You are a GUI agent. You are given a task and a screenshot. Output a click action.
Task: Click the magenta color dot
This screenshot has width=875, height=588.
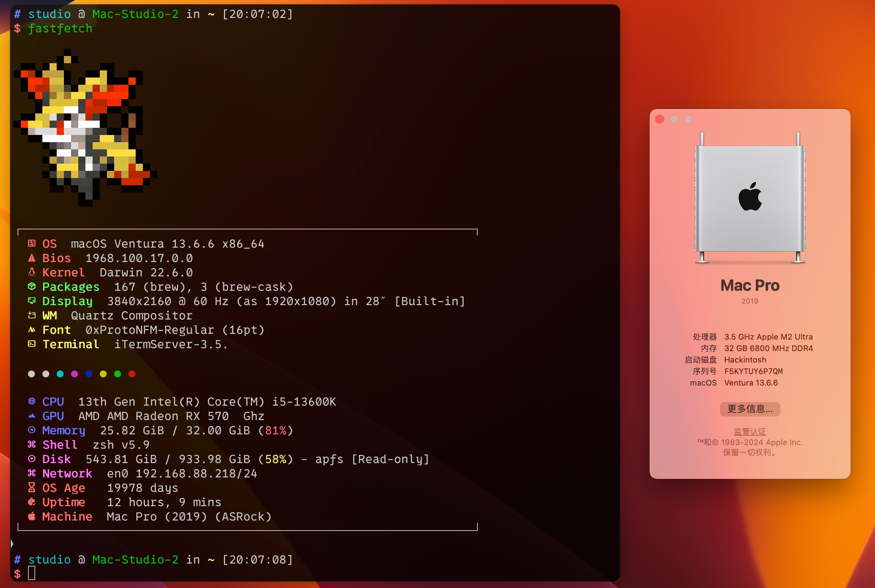click(x=75, y=374)
